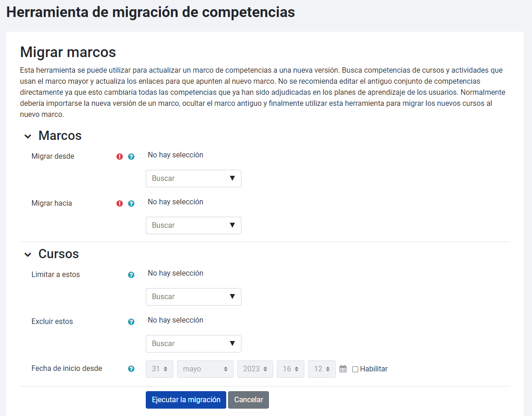
Task: Click the 'Cancelar' button
Action: (248, 399)
